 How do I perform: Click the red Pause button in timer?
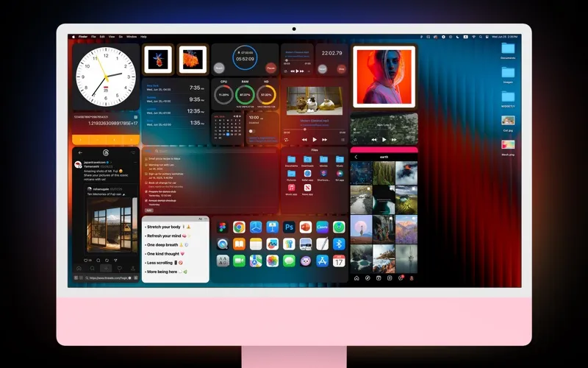pos(270,68)
